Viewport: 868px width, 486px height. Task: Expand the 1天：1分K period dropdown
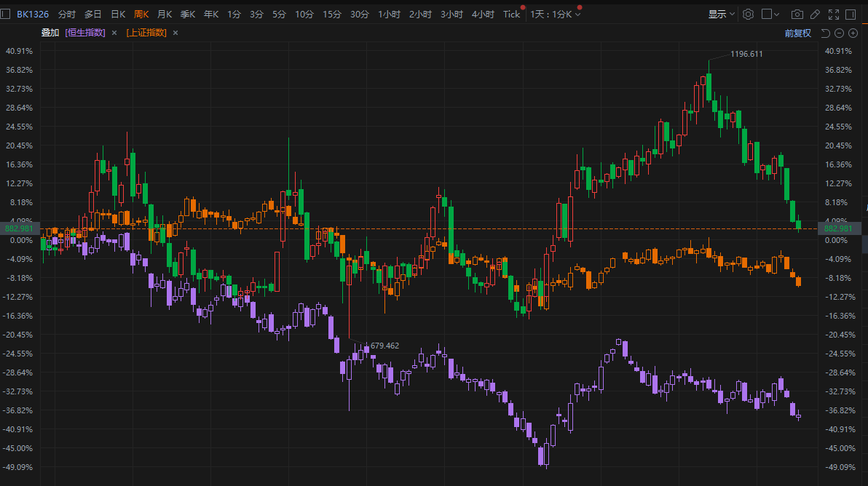555,14
